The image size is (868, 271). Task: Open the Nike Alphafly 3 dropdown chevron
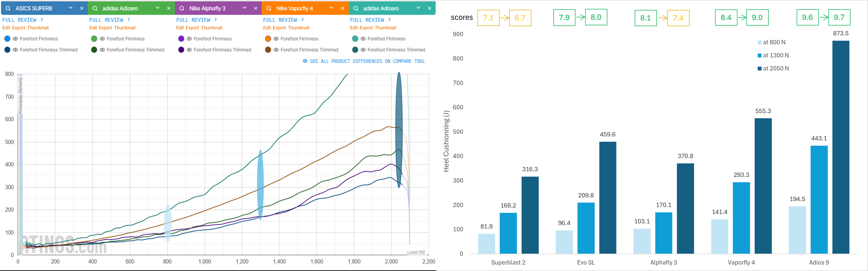pyautogui.click(x=245, y=8)
